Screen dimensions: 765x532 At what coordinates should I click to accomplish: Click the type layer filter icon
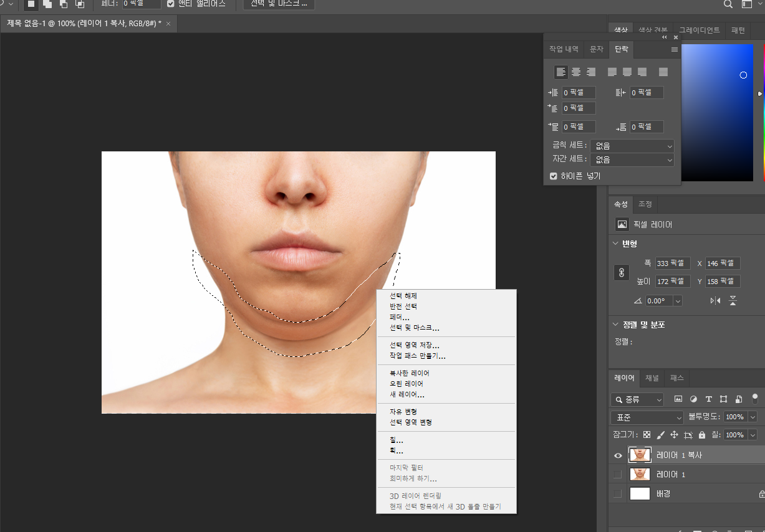pos(709,399)
